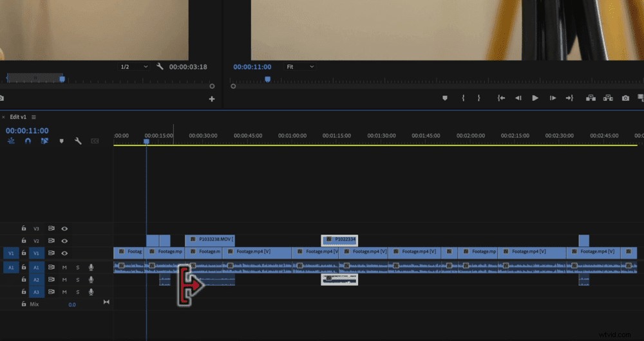The image size is (644, 341).
Task: Toggle sync lock for track A1
Action: click(52, 267)
